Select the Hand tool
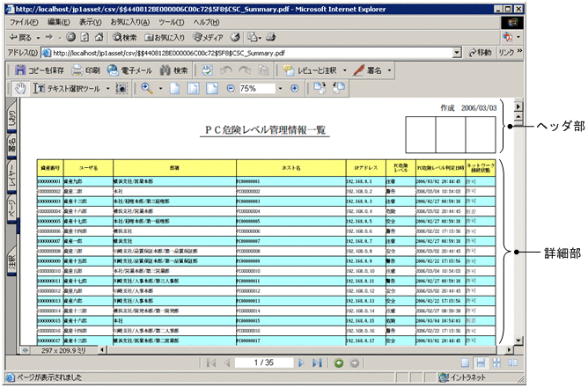 click(x=21, y=89)
